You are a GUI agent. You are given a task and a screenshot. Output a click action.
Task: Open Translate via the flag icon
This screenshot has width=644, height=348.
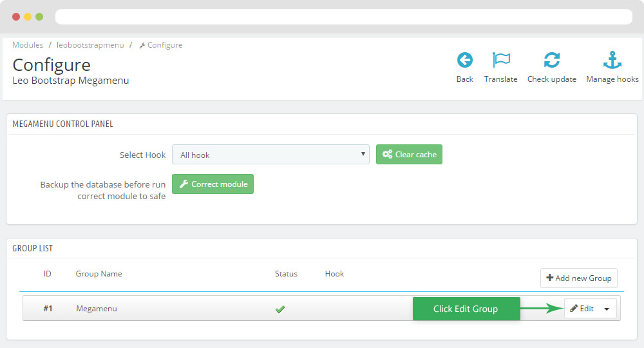(x=501, y=61)
